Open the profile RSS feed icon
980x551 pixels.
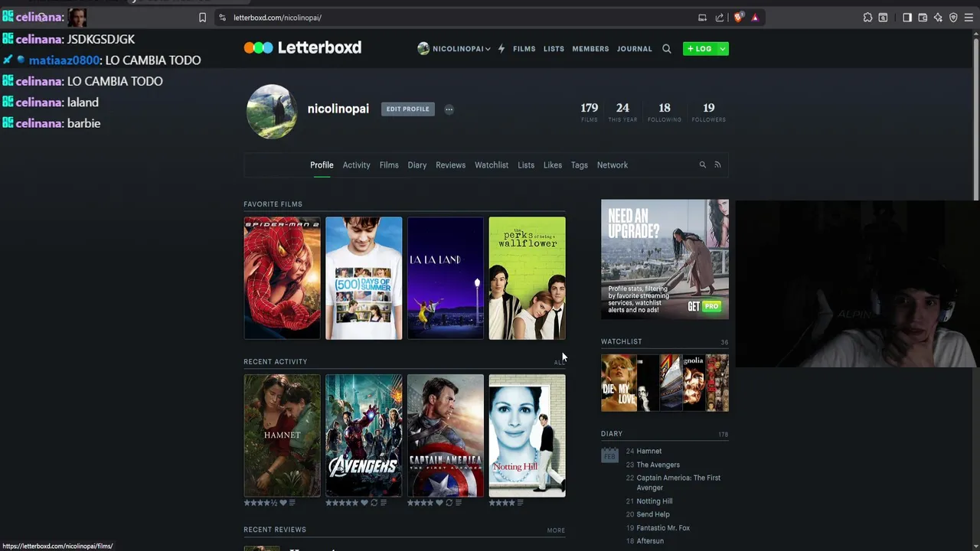pyautogui.click(x=717, y=165)
